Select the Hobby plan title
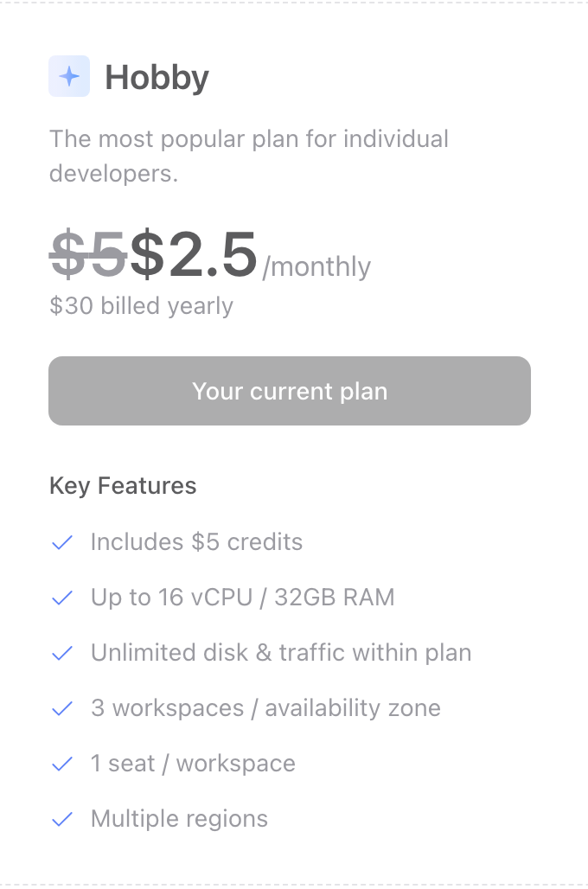This screenshot has width=588, height=889. [157, 77]
